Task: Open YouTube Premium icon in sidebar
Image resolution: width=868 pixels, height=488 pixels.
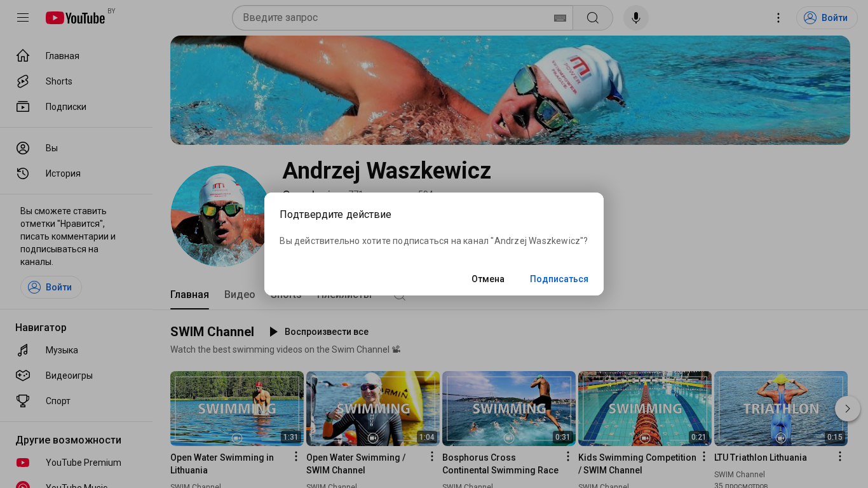Action: (23, 463)
